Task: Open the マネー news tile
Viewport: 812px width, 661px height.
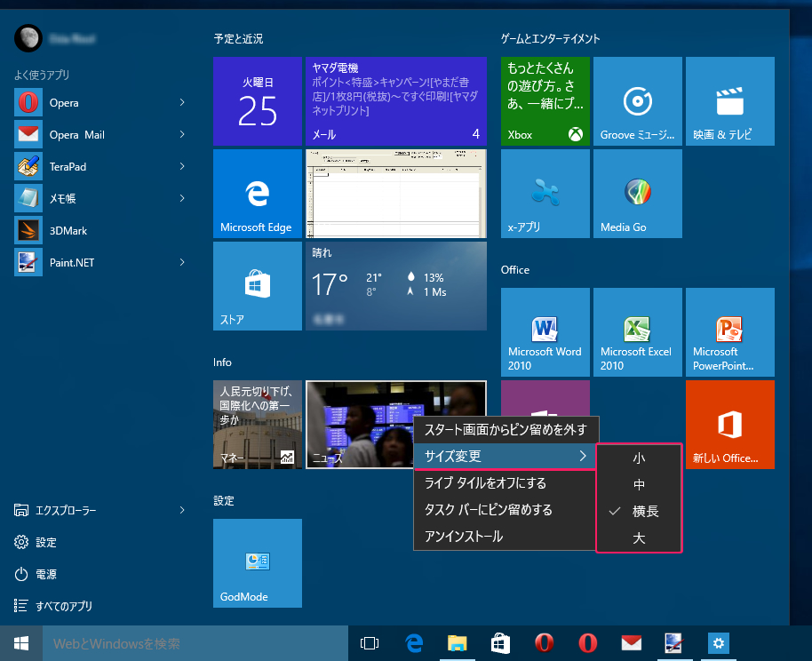Action: coord(258,425)
